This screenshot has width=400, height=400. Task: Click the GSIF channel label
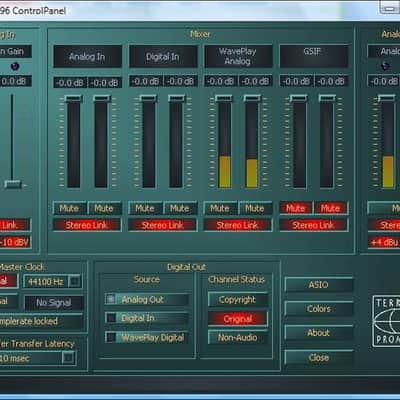pyautogui.click(x=314, y=56)
